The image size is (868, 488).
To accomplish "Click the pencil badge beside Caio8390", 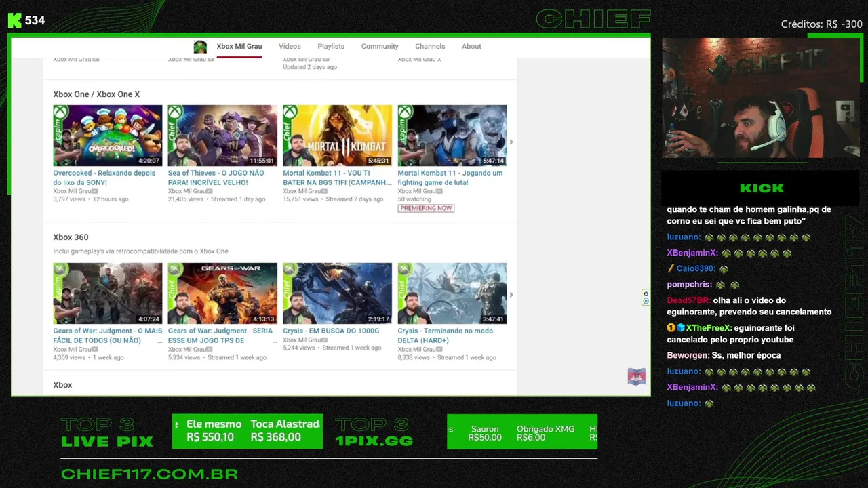I will pyautogui.click(x=671, y=268).
